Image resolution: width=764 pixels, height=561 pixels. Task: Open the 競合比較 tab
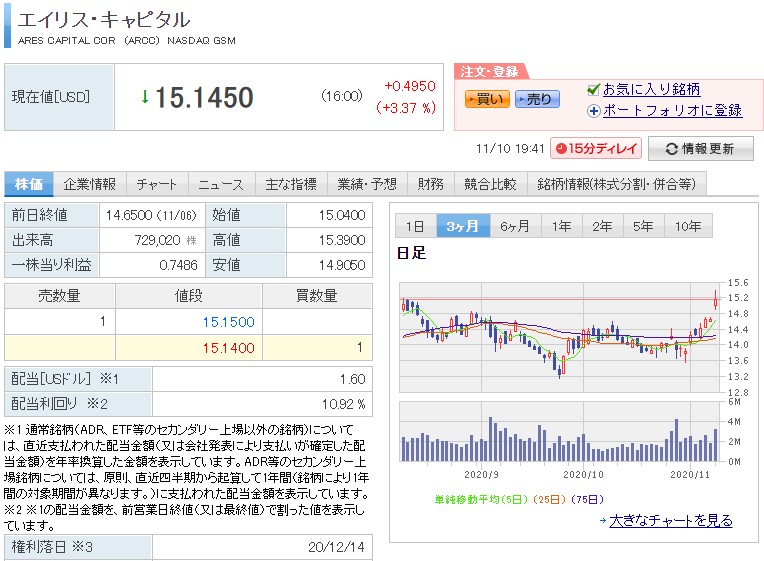tap(490, 184)
